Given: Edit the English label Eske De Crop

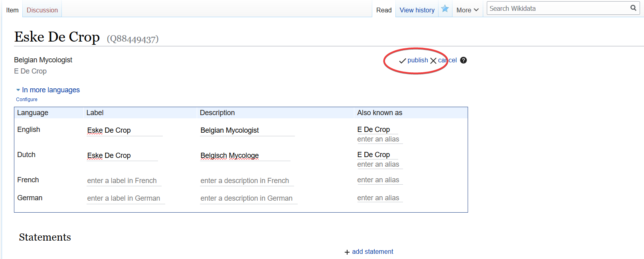Looking at the screenshot, I should tap(124, 130).
